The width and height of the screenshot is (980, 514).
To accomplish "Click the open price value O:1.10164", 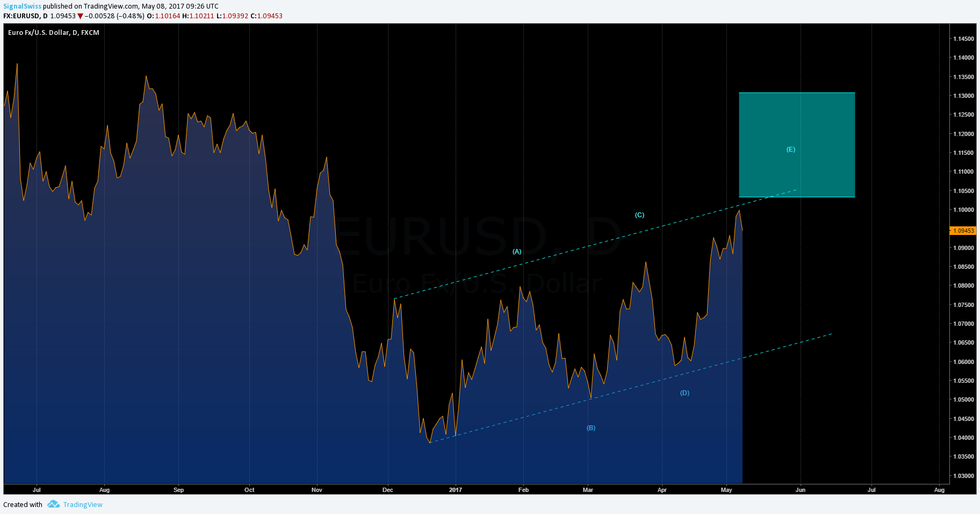I will pyautogui.click(x=163, y=16).
